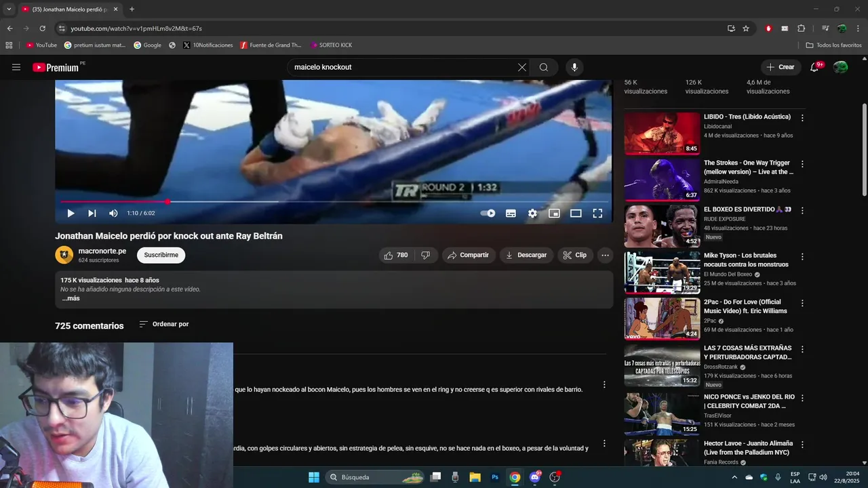Open options for LAS 7 COSAS video
Viewport: 868px width, 488px height.
click(802, 350)
